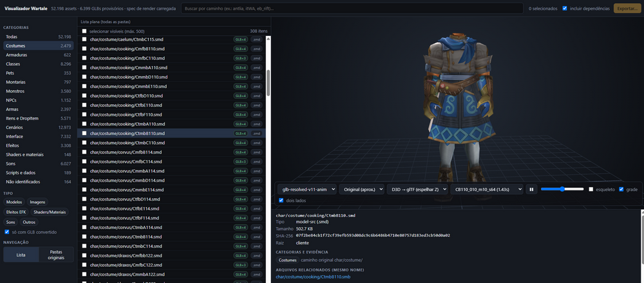
Task: Open the 'Efeitos' category
Action: tap(38, 145)
